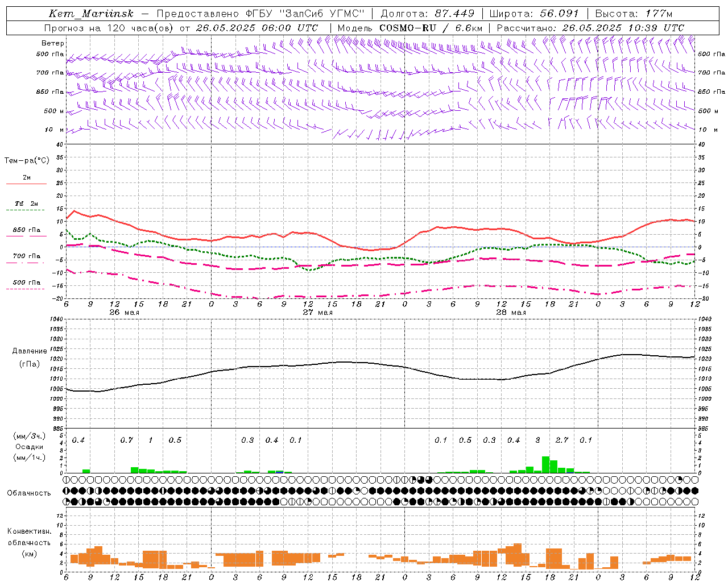Select the "Конвективн." convective cloud label

click(x=30, y=531)
